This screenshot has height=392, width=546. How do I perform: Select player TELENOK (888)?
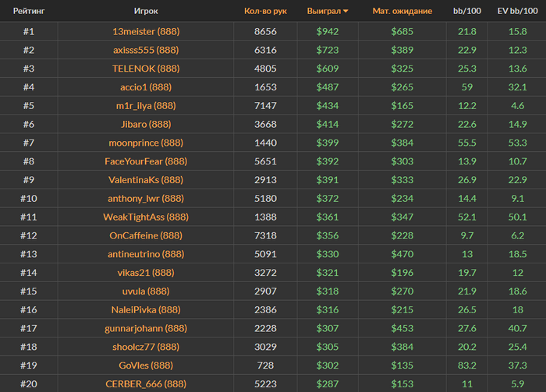click(145, 69)
